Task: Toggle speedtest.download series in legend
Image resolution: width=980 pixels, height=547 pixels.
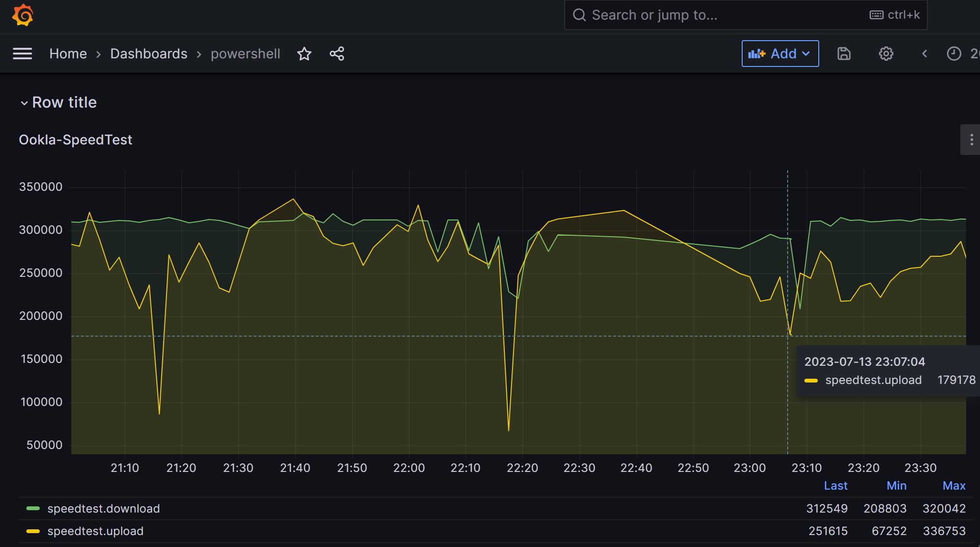Action: (x=103, y=509)
